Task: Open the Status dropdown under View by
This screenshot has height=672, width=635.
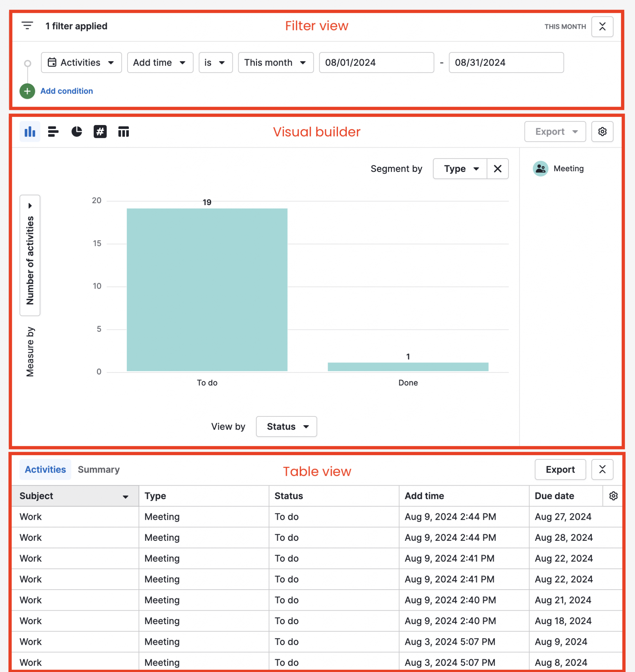Action: [x=286, y=427]
